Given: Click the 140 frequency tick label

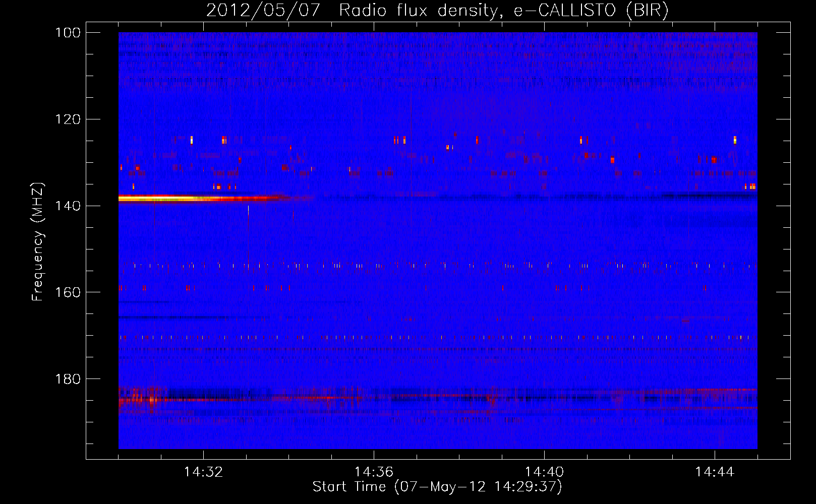Looking at the screenshot, I should pyautogui.click(x=68, y=206).
